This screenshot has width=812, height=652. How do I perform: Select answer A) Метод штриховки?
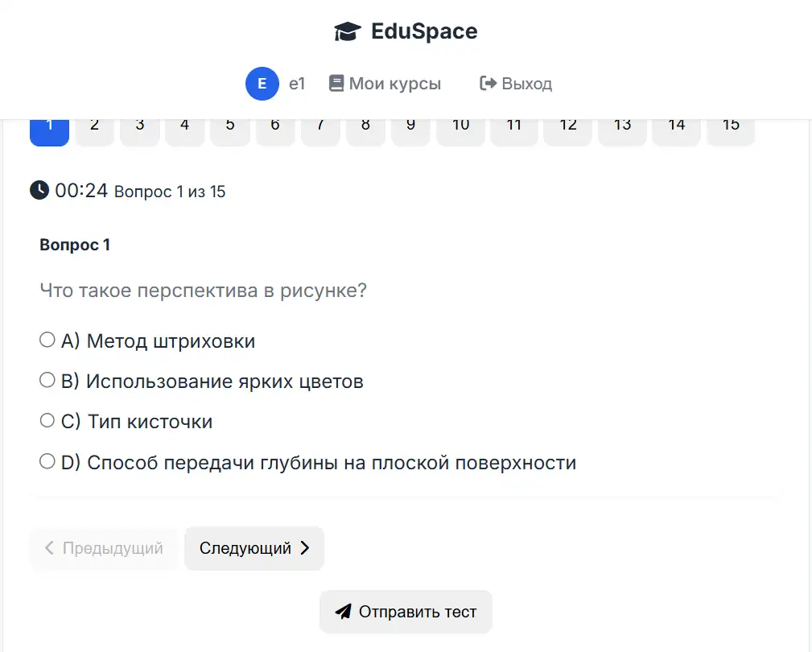point(47,339)
